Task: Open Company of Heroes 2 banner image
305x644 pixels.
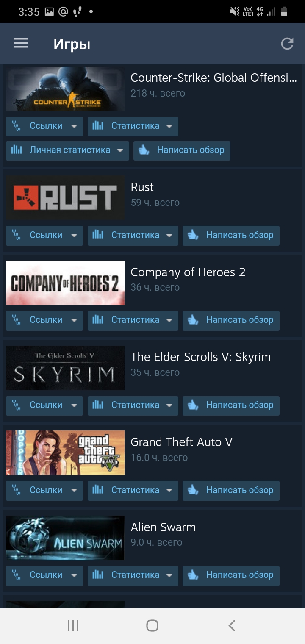Action: point(65,283)
